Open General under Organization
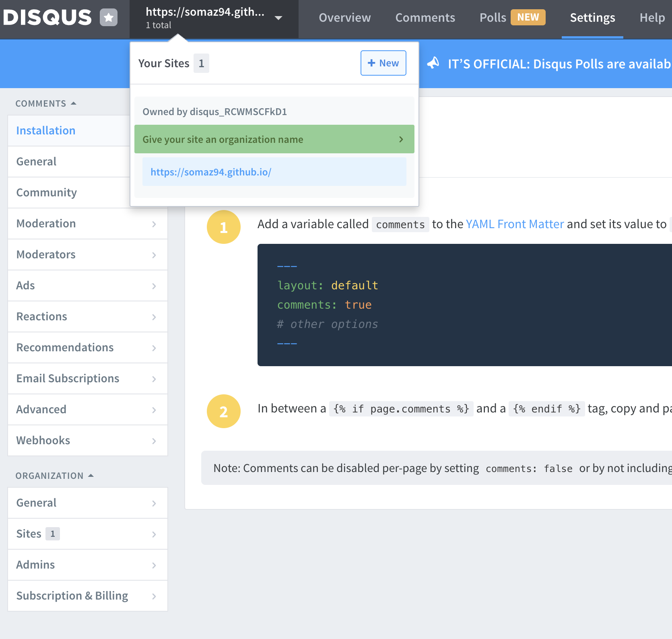 (88, 503)
